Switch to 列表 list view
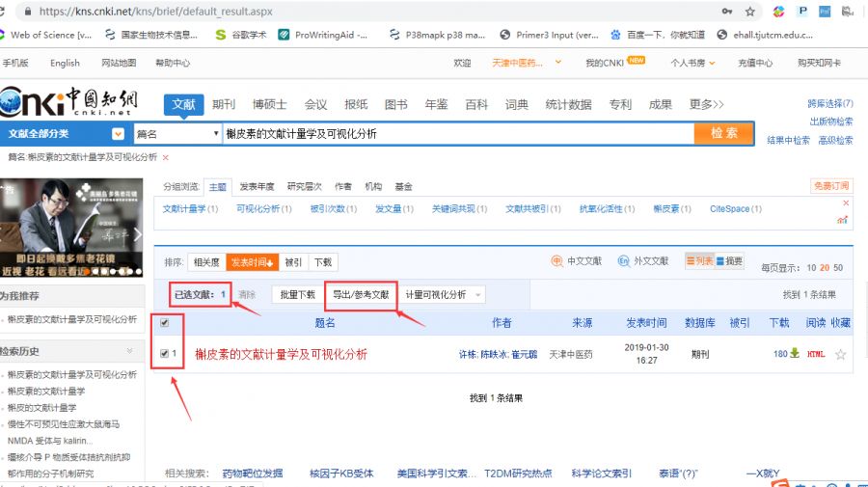This screenshot has width=868, height=487. [700, 260]
